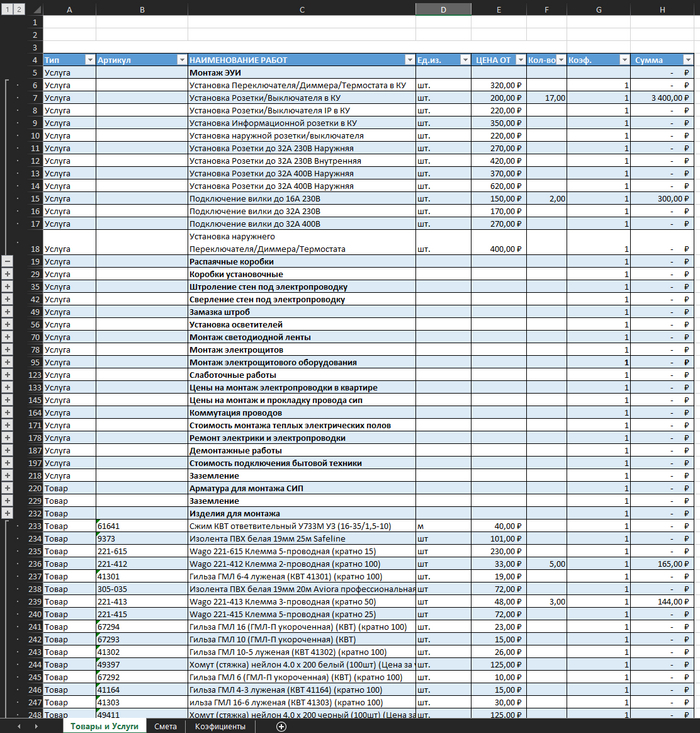This screenshot has width=700, height=733.
Task: Select row 7 header
Action: (x=35, y=98)
